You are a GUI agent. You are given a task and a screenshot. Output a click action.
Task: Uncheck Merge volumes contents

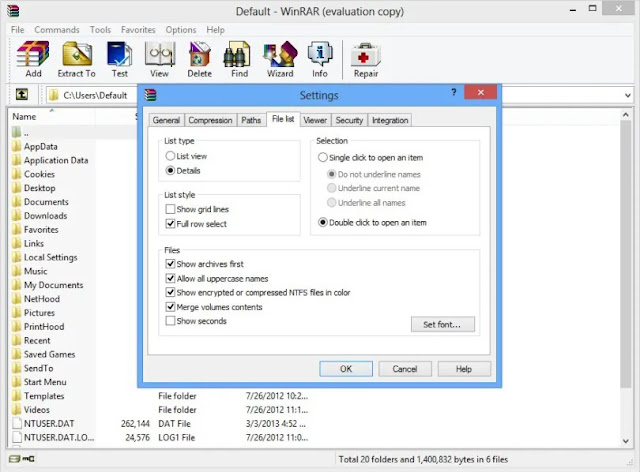[170, 307]
